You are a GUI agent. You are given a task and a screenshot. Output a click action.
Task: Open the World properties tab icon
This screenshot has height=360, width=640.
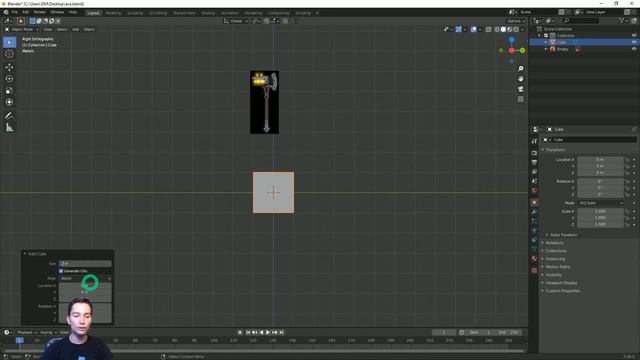[x=534, y=191]
